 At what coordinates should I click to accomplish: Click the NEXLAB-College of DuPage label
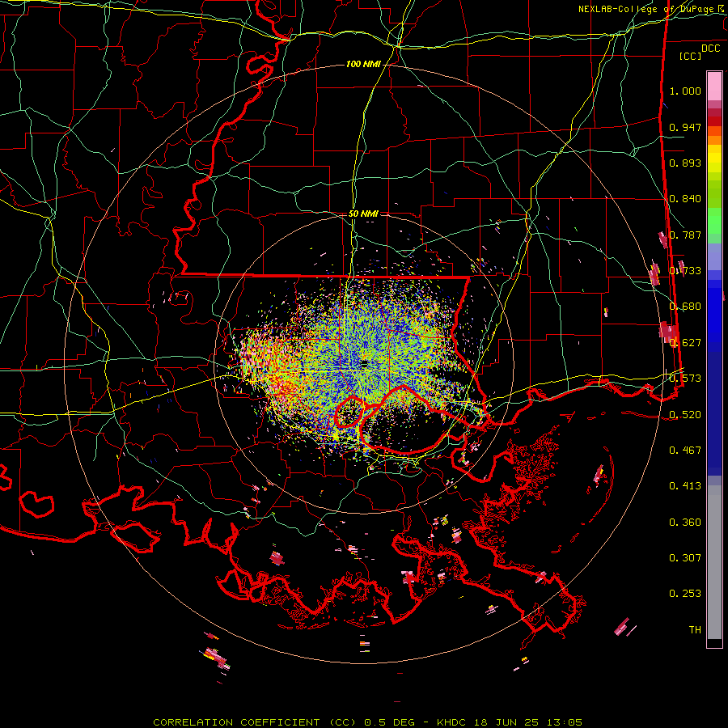pos(651,9)
